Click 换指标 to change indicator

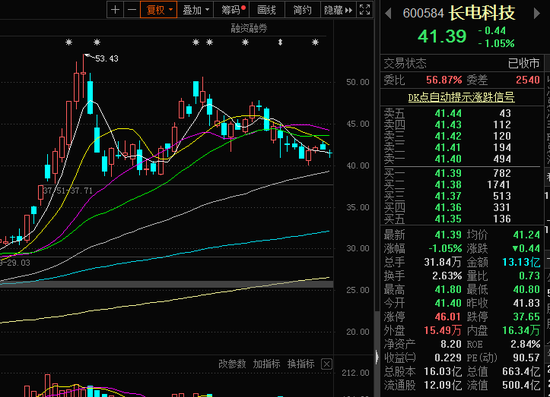[x=301, y=364]
